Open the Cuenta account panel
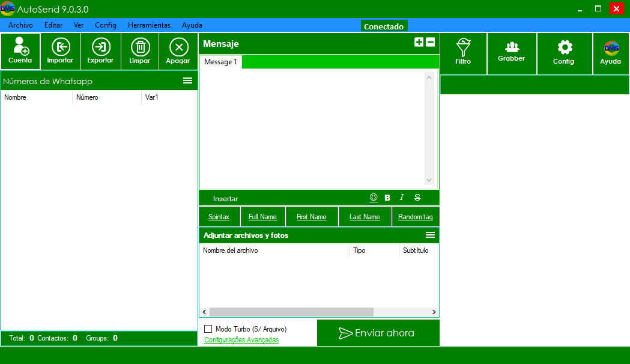The width and height of the screenshot is (630, 364). (20, 51)
